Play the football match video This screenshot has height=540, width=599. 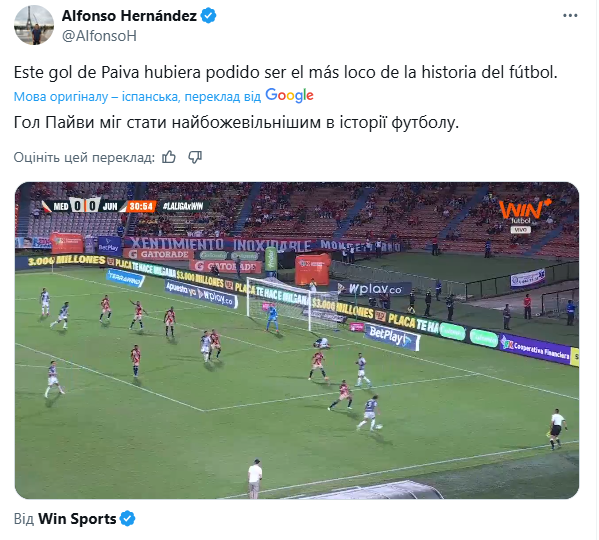[x=297, y=340]
